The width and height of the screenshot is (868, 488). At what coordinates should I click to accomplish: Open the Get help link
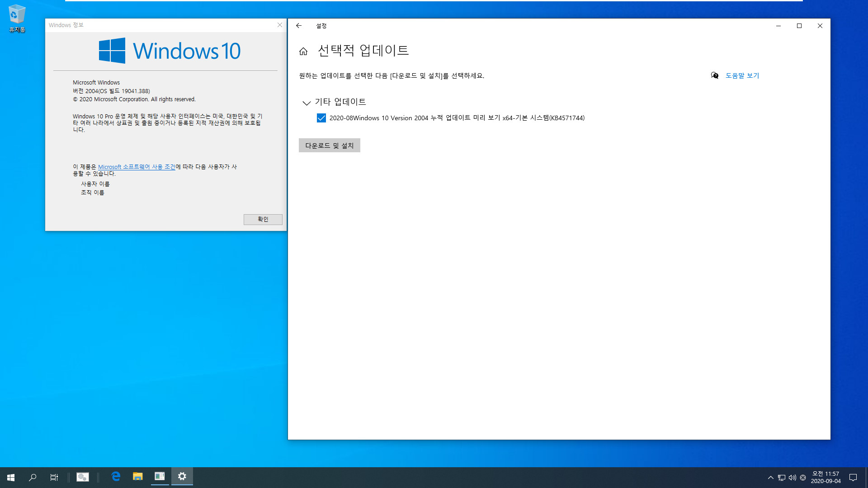pyautogui.click(x=742, y=75)
